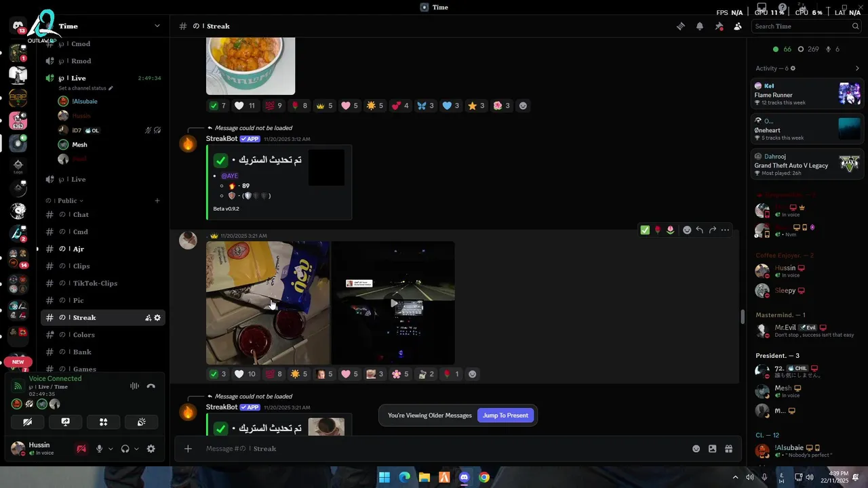Open invite icon on Streak channel
868x488 pixels.
tap(148, 318)
